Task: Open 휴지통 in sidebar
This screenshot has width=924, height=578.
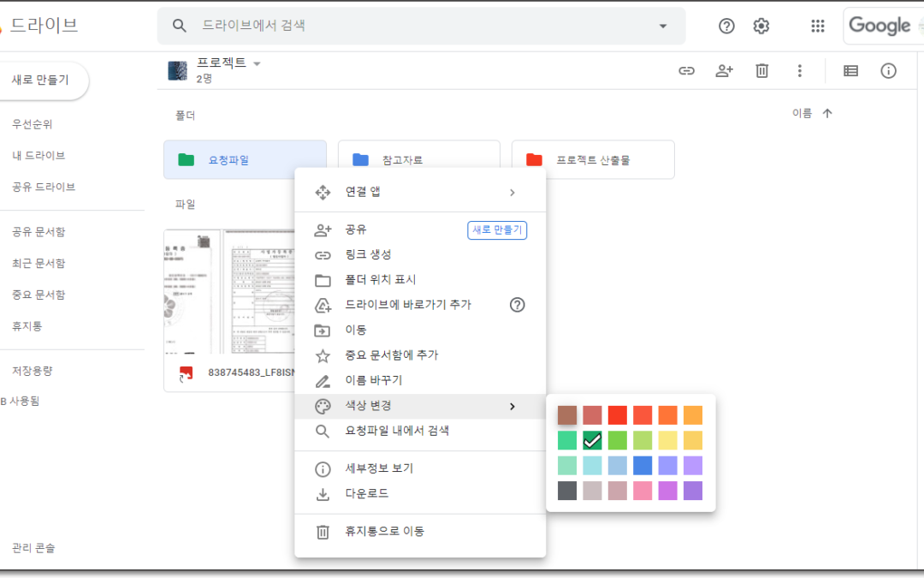Action: coord(27,325)
